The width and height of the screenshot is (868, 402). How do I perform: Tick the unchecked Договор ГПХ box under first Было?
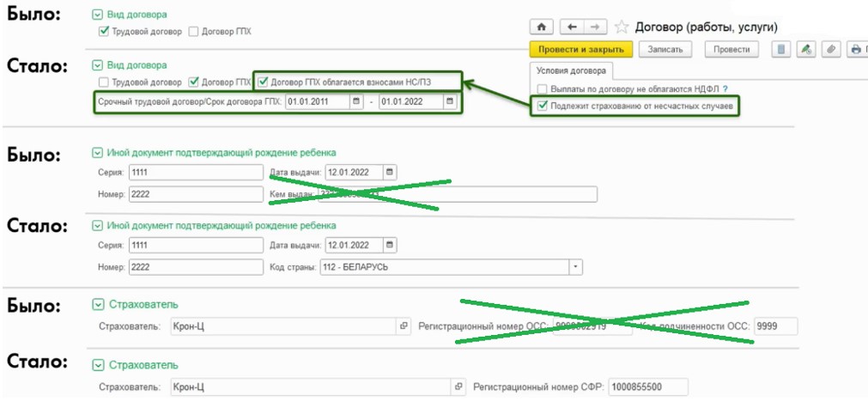(x=193, y=32)
